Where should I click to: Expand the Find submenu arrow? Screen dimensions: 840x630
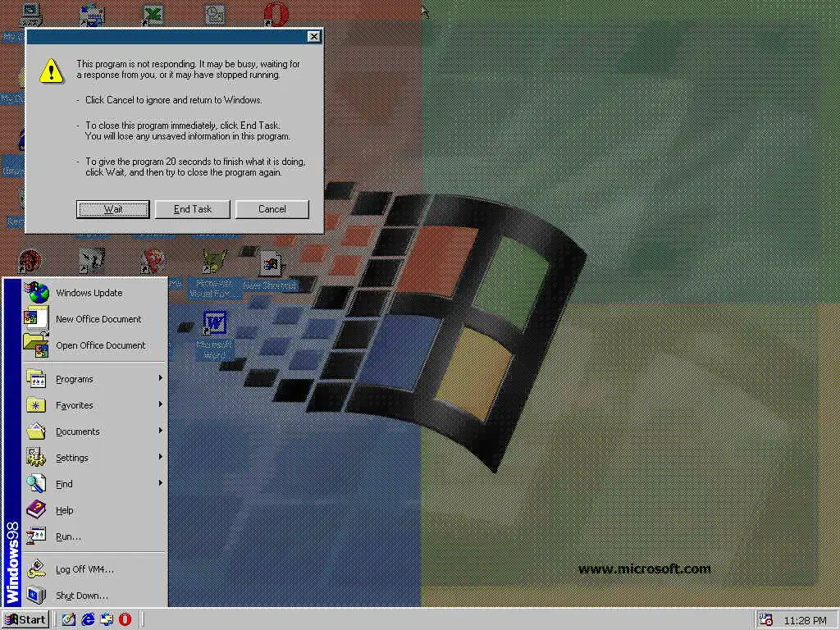click(x=160, y=483)
